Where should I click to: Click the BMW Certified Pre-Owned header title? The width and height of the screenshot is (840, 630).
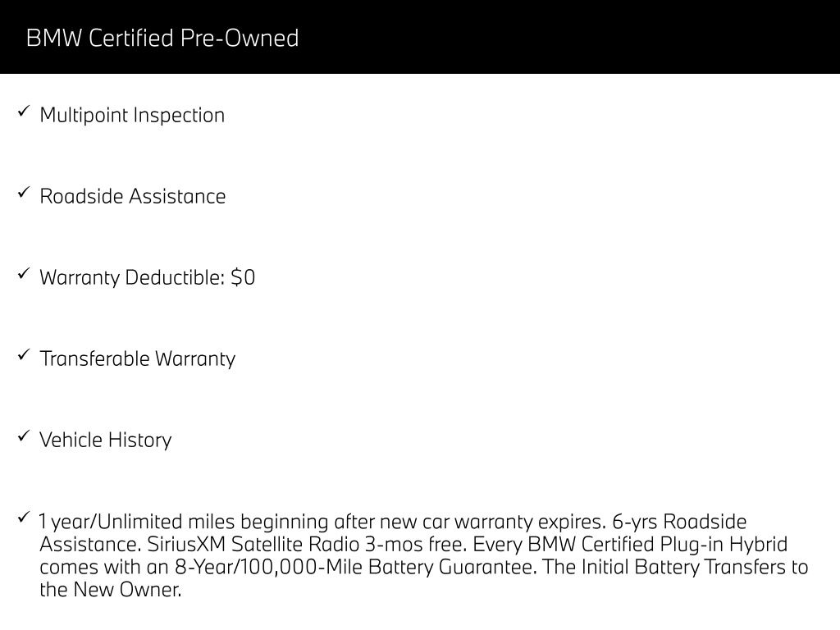tap(162, 38)
